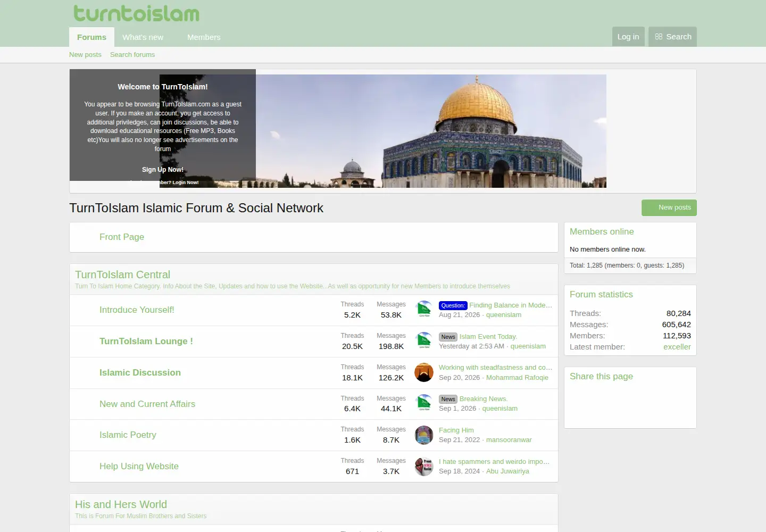Open the His and Hers World category
This screenshot has height=532, width=766.
[121, 504]
